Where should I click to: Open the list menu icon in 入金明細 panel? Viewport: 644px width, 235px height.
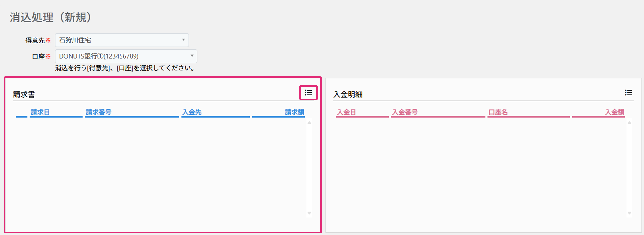pos(628,93)
